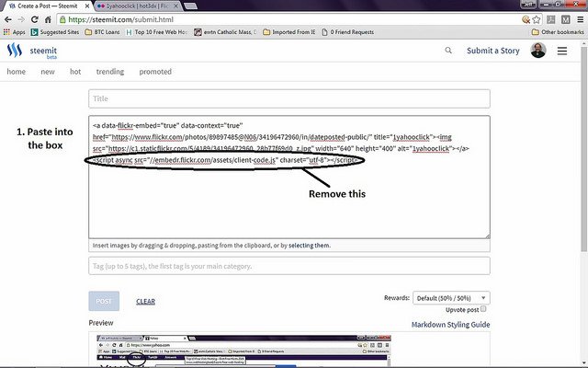This screenshot has width=588, height=368.
Task: Open the user profile avatar
Action: click(538, 51)
